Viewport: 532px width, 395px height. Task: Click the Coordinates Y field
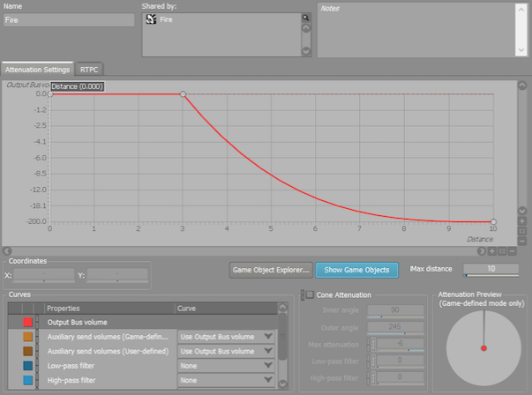117,273
